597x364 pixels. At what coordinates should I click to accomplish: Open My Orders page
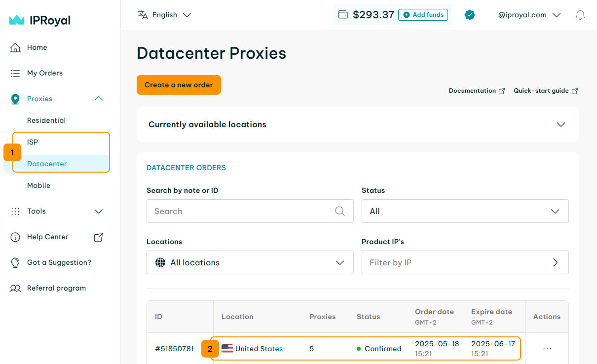pyautogui.click(x=45, y=73)
